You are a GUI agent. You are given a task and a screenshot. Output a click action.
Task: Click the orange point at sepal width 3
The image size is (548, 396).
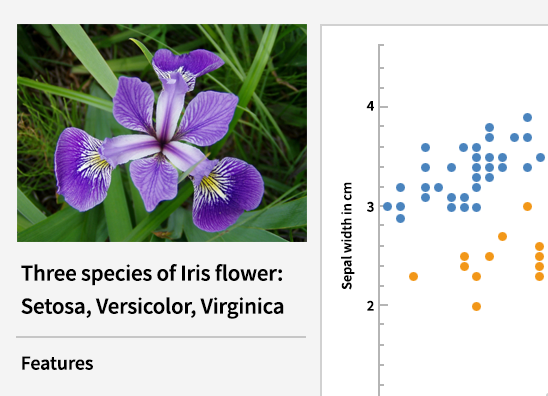pyautogui.click(x=527, y=207)
